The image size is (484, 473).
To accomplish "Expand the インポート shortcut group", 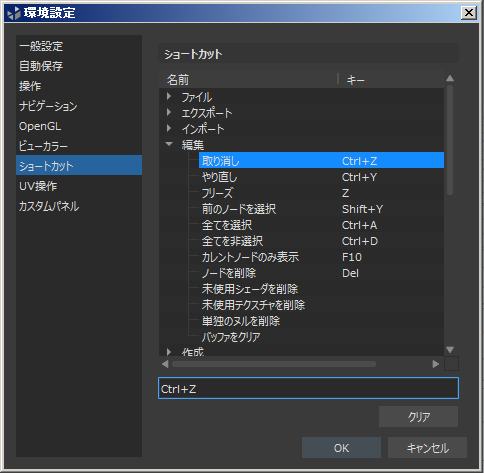I will tap(169, 129).
